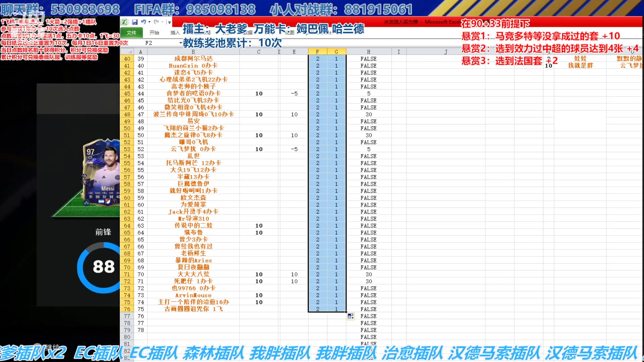Click the Name Box showing F2
Viewport: 644px width, 362px height.
(149, 43)
